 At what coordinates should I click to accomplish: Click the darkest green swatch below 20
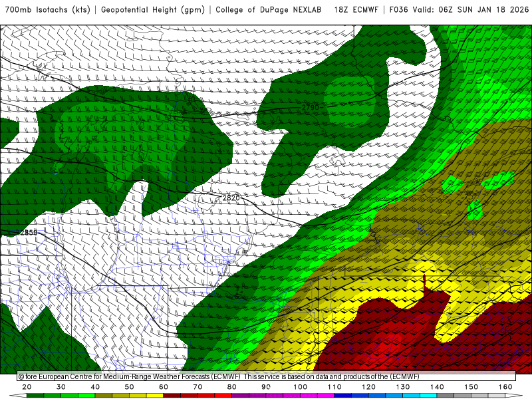[x=35, y=396]
